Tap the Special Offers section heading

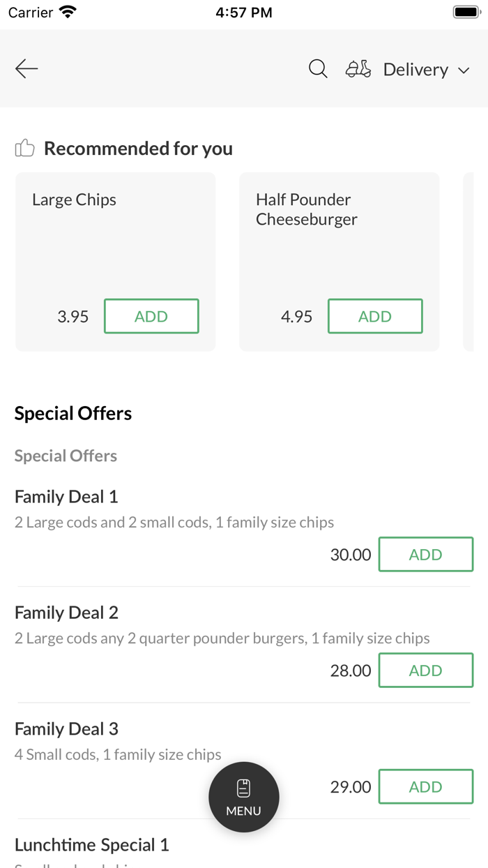73,413
